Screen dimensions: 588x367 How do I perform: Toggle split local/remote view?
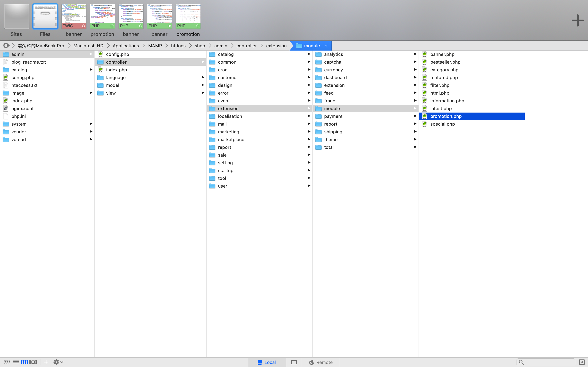tap(294, 362)
